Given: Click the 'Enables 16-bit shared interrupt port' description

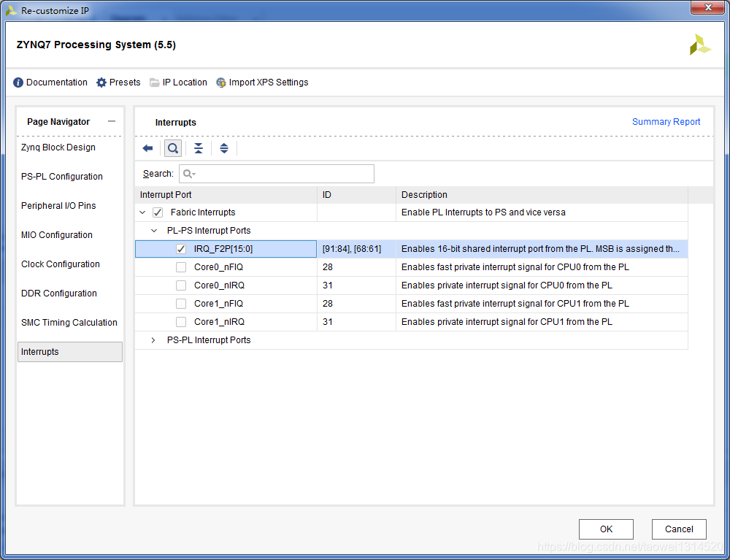Looking at the screenshot, I should tap(540, 249).
